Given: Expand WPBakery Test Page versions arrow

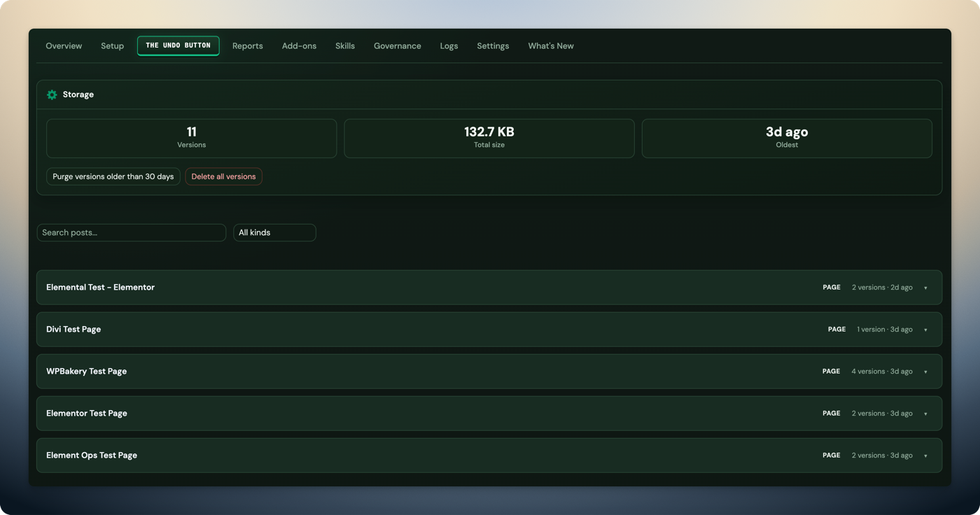Looking at the screenshot, I should click(x=925, y=372).
